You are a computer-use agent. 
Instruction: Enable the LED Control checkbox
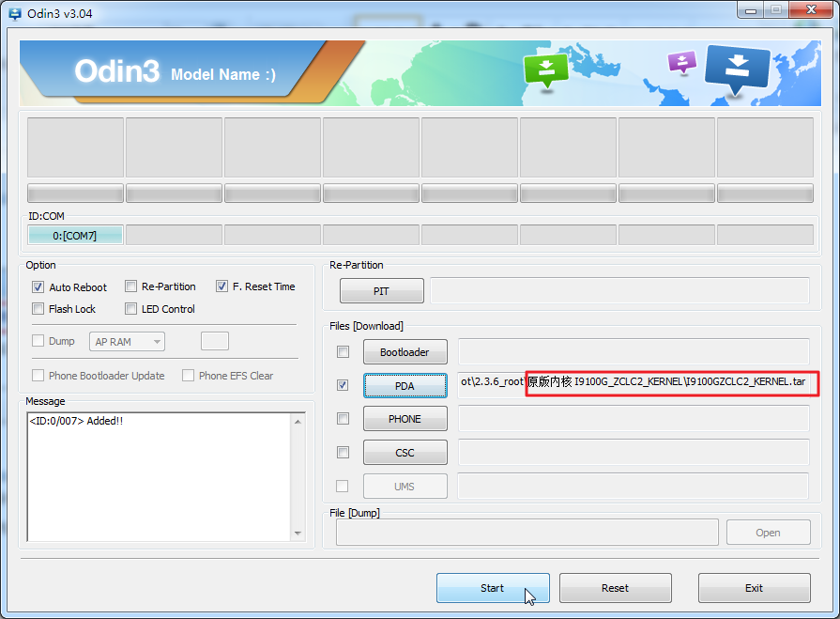tap(130, 309)
